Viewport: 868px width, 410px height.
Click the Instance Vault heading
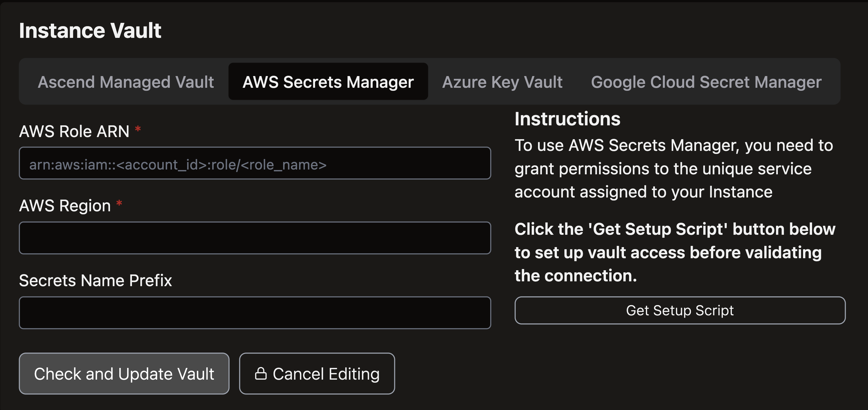click(x=90, y=31)
